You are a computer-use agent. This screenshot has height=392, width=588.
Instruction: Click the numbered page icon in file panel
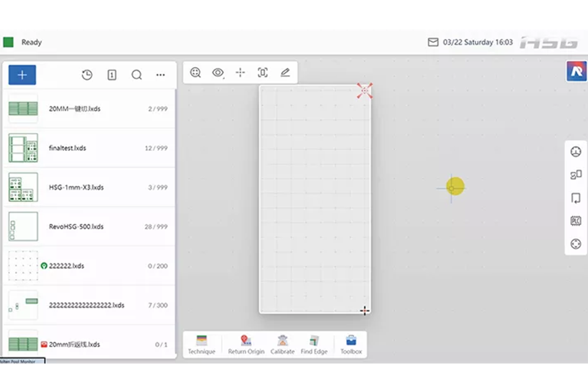(x=112, y=75)
